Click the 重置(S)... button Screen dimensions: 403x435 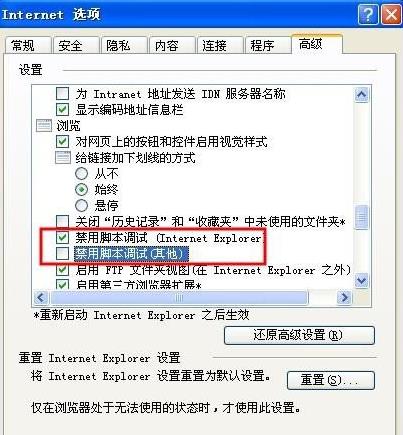(x=331, y=380)
